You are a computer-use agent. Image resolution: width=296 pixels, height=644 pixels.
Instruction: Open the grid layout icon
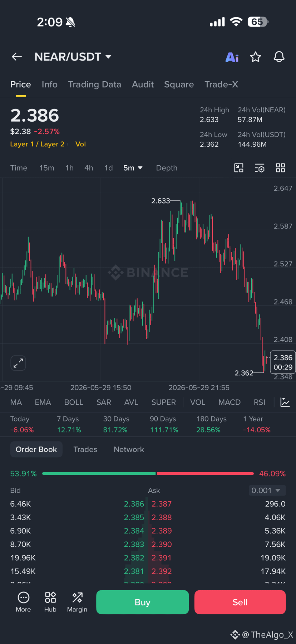click(x=281, y=168)
